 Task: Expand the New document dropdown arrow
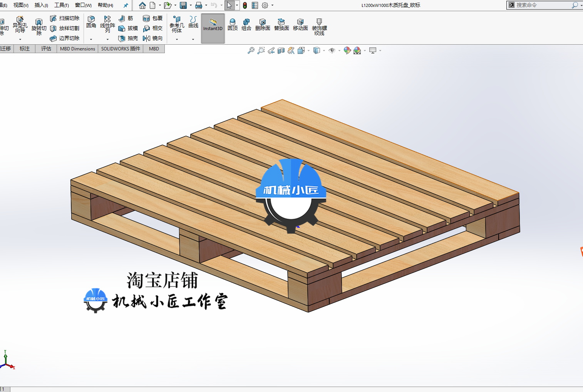(x=160, y=5)
